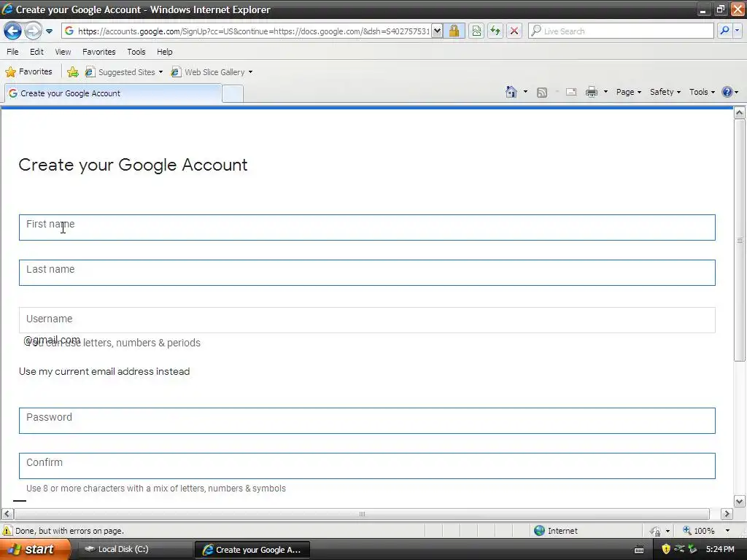This screenshot has height=560, width=747.
Task: Click the vertical scrollbar down arrow
Action: [740, 501]
